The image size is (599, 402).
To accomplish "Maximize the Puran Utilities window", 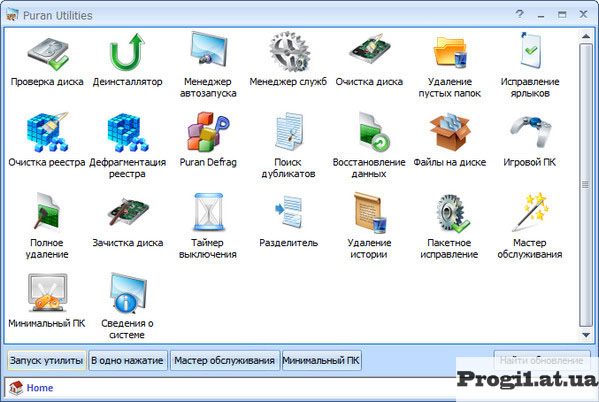I will (562, 15).
